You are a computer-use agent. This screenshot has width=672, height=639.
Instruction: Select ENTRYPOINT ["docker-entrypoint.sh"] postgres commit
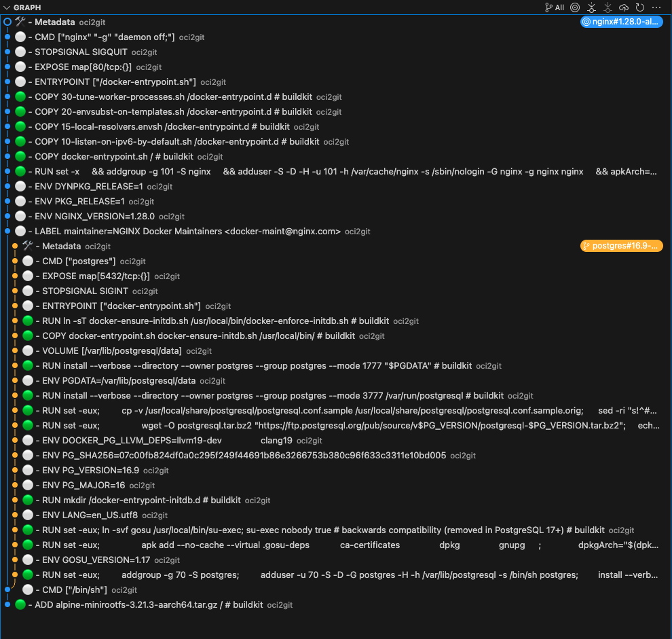(336, 306)
